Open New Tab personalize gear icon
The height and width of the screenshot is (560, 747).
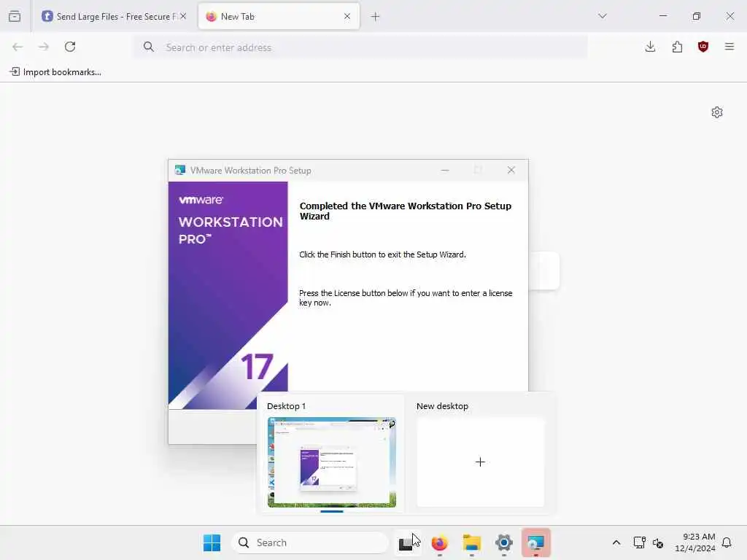(x=717, y=112)
